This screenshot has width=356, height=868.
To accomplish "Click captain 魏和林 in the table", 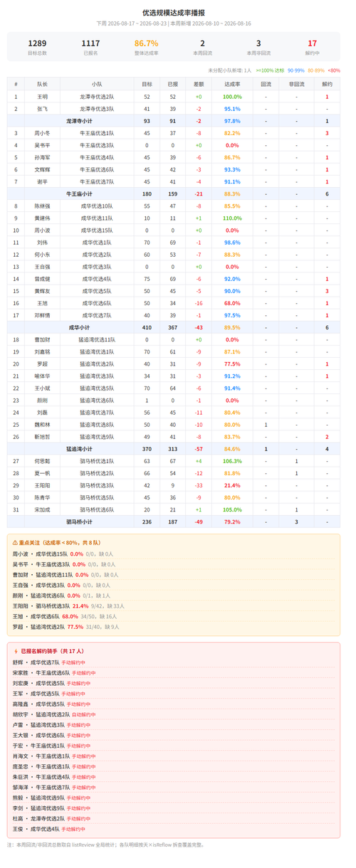I will 43,424.
